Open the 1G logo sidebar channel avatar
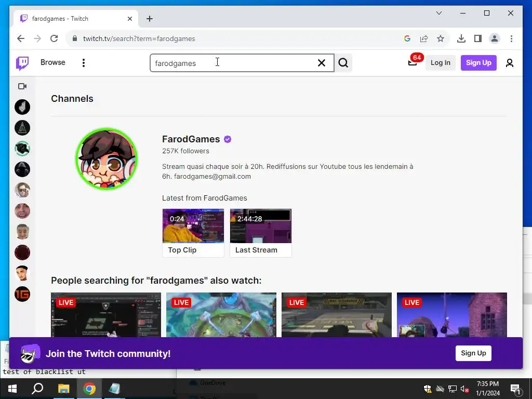 pyautogui.click(x=22, y=294)
